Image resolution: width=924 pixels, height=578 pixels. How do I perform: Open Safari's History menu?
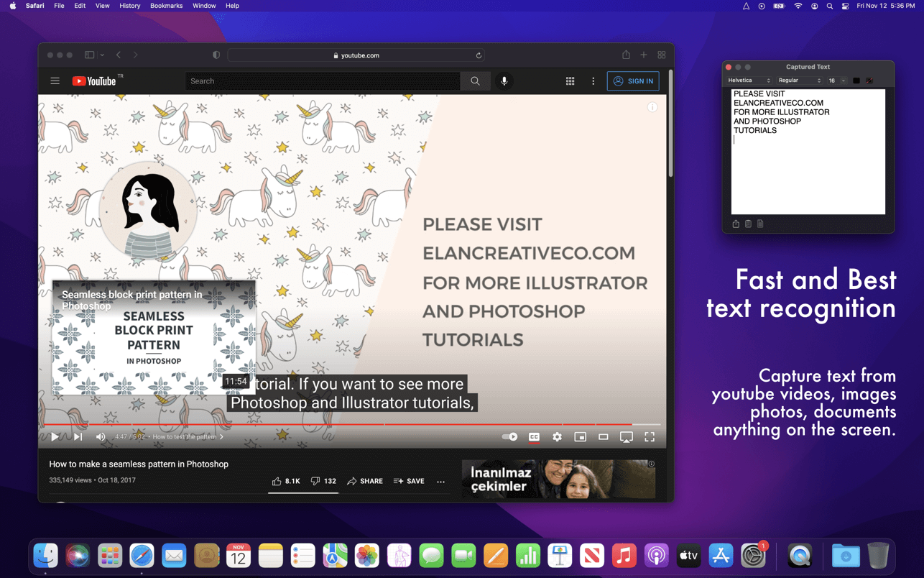(x=129, y=6)
